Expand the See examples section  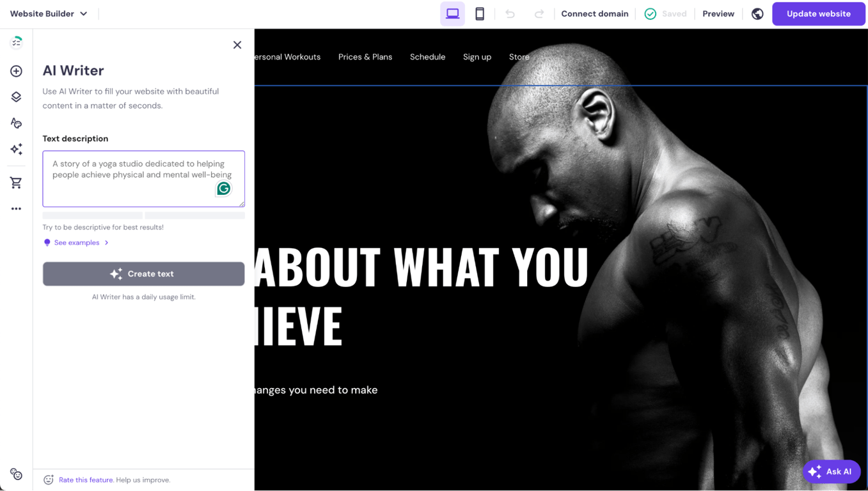(x=75, y=242)
